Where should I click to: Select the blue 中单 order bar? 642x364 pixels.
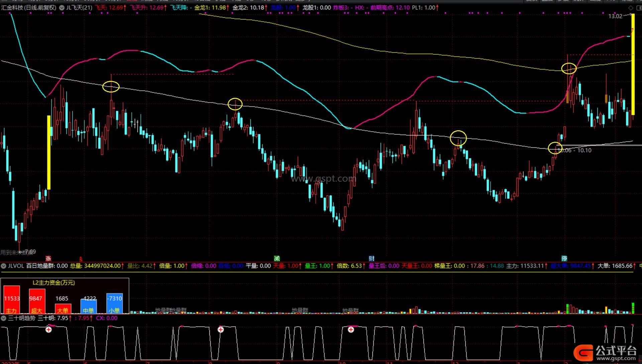pos(89,306)
